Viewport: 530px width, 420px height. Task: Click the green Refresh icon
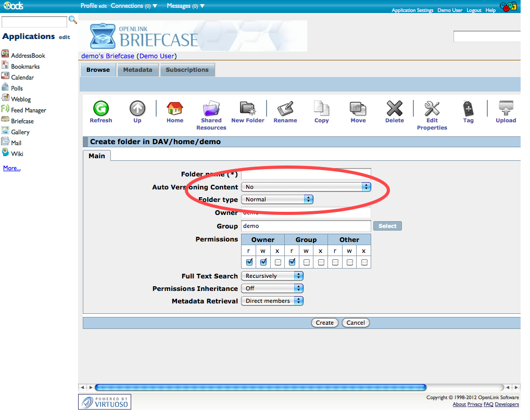tap(100, 109)
